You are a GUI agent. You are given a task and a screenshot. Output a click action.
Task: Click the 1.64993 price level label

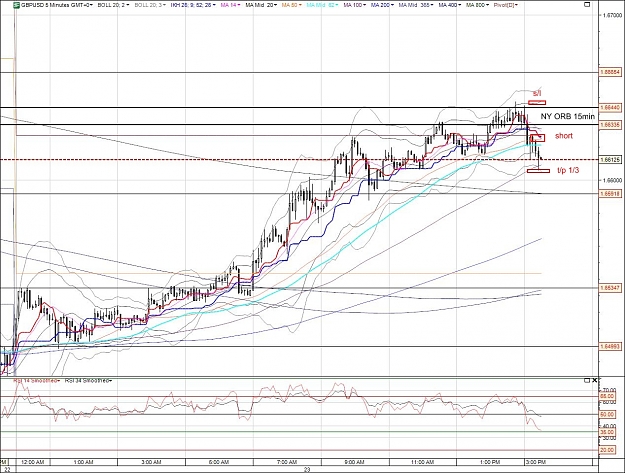[610, 347]
